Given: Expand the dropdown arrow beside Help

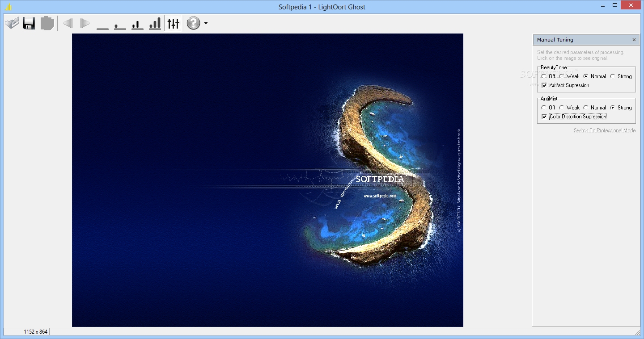Looking at the screenshot, I should pyautogui.click(x=206, y=23).
